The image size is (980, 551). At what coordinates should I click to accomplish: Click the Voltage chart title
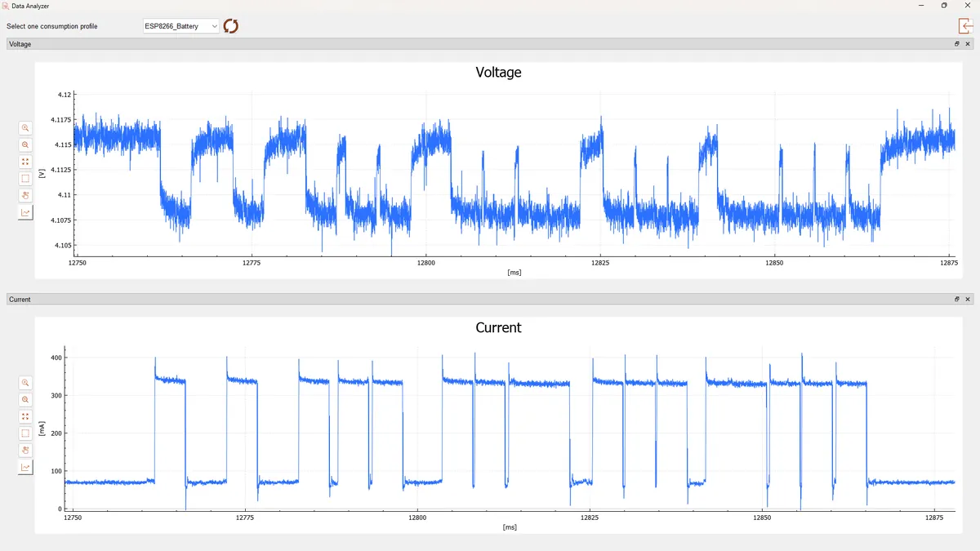498,72
